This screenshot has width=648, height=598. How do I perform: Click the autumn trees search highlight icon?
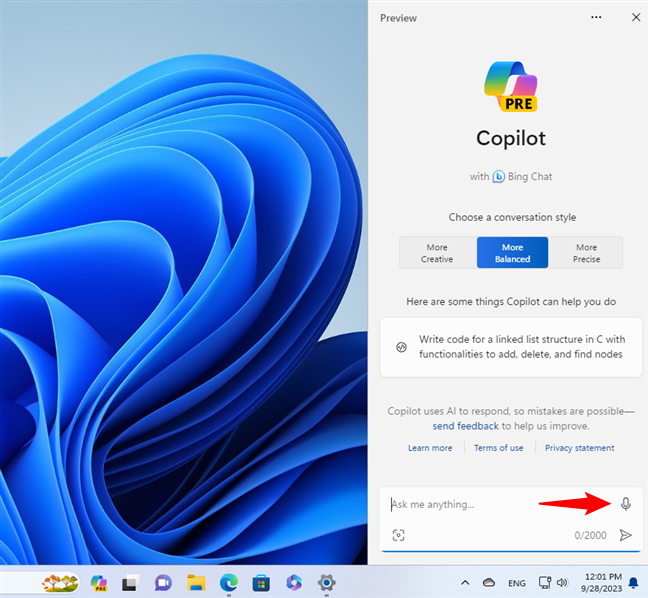(60, 583)
